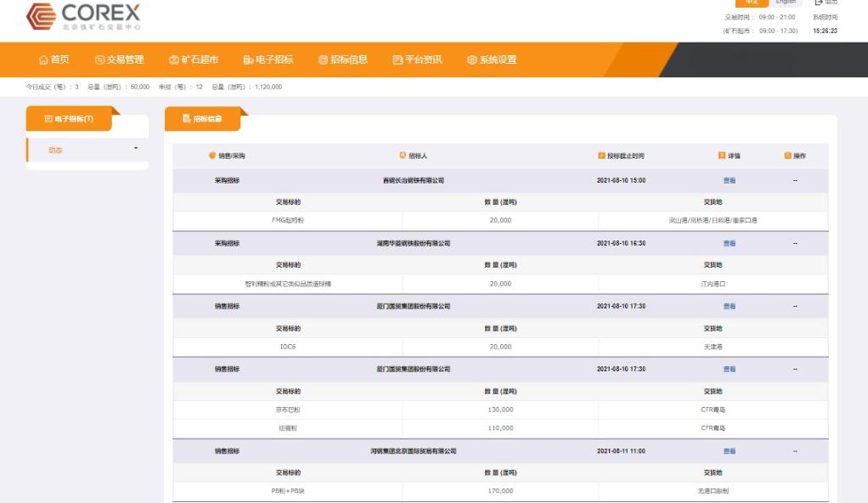Screen dimensions: 868x503
Task: Click 投标截止时间 deadline column header icon
Action: pyautogui.click(x=602, y=155)
